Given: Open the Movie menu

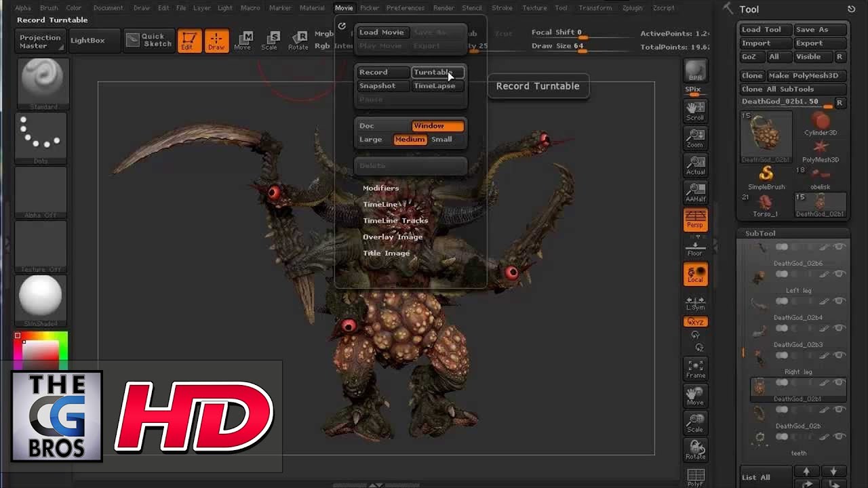Looking at the screenshot, I should pyautogui.click(x=344, y=7).
